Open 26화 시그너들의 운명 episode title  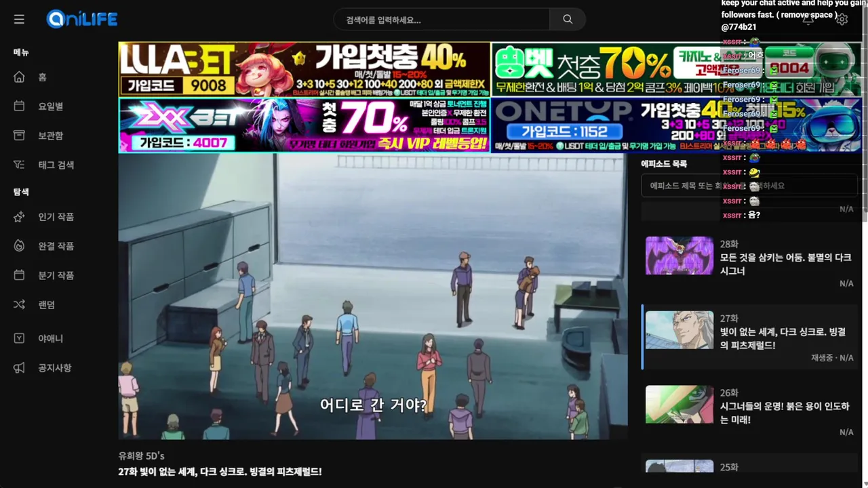[x=785, y=413]
